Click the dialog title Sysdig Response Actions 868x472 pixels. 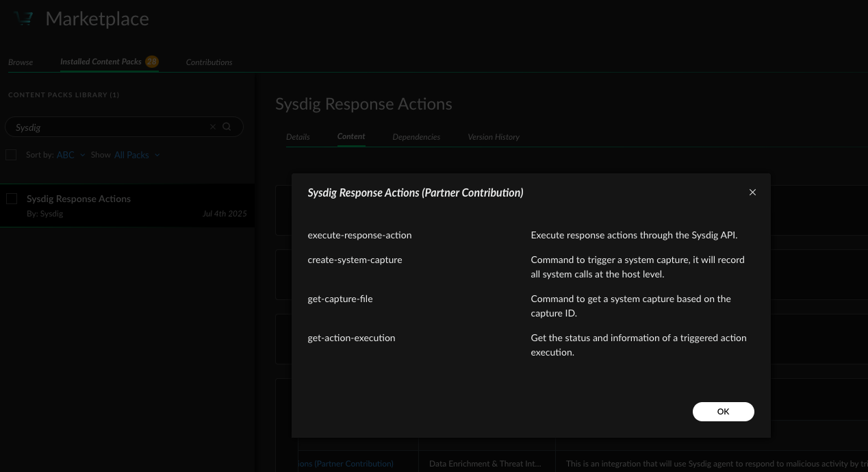(416, 192)
